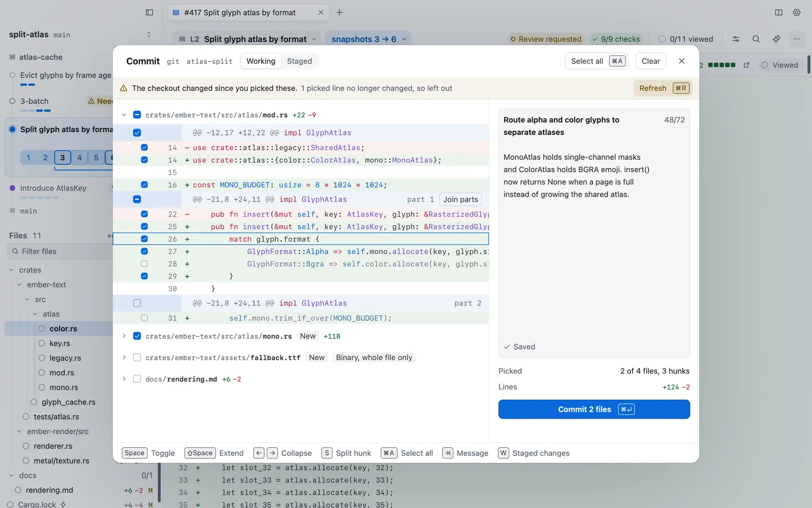Switch to Working tab
This screenshot has width=812, height=508.
(261, 61)
